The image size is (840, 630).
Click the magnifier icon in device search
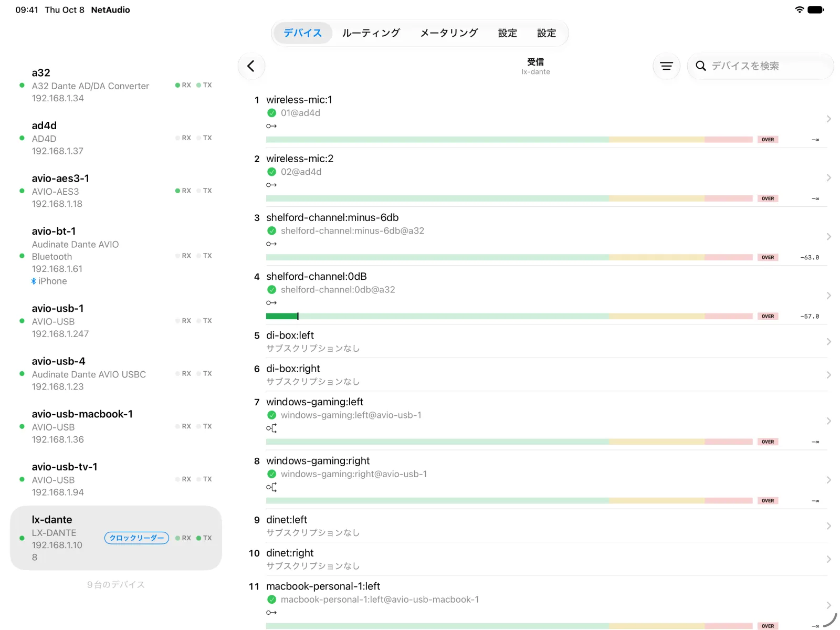[x=700, y=66]
